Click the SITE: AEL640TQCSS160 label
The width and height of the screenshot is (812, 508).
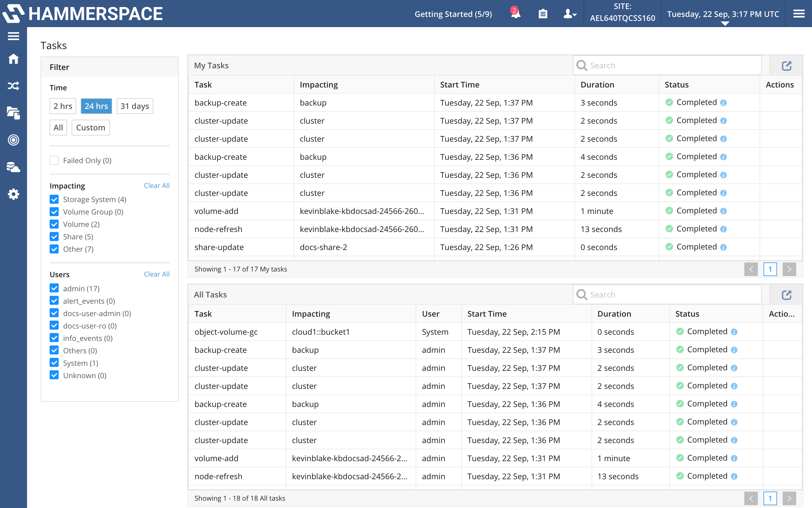click(x=623, y=12)
